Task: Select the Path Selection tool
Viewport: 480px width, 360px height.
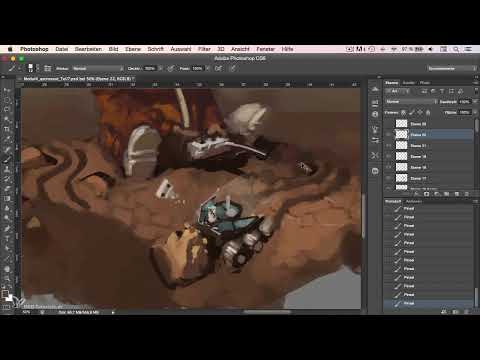Action: click(x=7, y=248)
